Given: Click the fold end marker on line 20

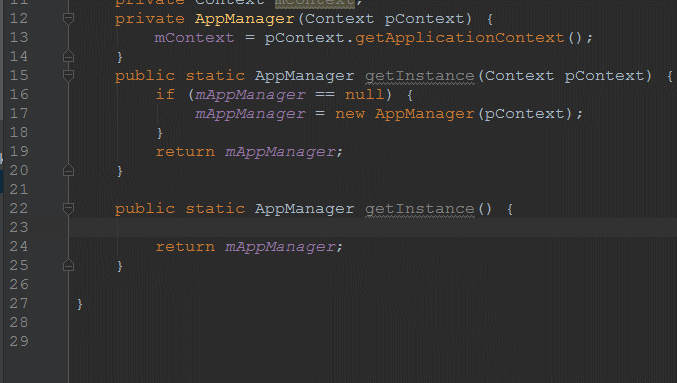Looking at the screenshot, I should [x=68, y=171].
